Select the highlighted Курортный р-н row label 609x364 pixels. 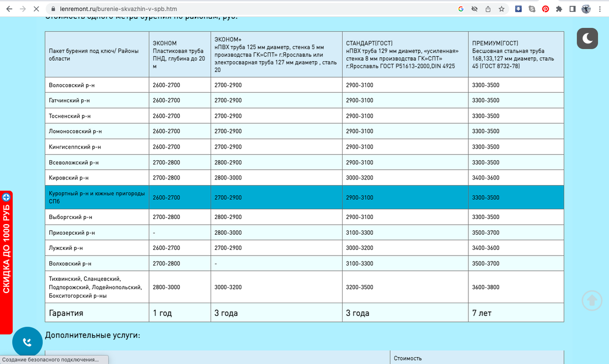97,197
